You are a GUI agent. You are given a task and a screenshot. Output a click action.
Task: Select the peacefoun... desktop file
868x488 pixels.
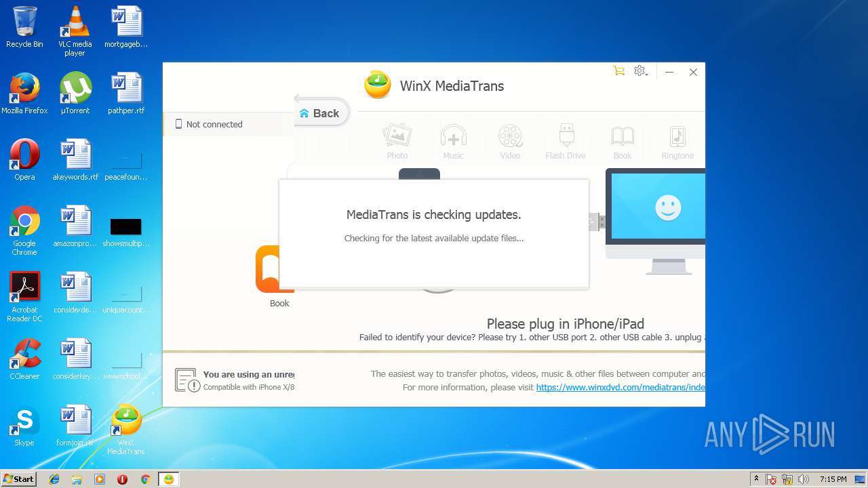pyautogui.click(x=126, y=165)
